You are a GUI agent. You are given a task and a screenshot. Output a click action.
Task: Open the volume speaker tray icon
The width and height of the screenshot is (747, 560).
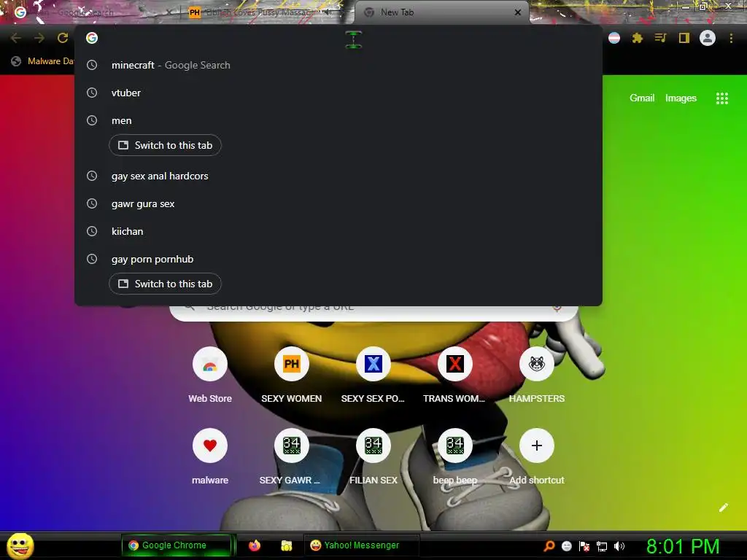click(619, 546)
